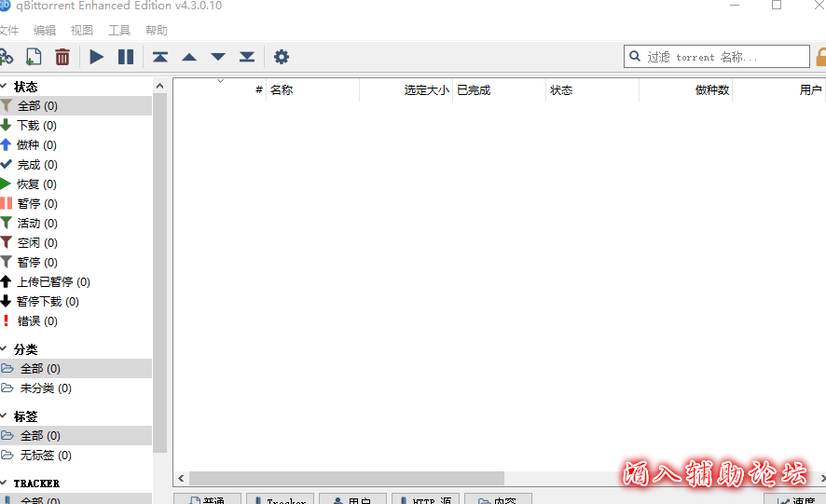Collapse the 状态 section in sidebar

pos(4,87)
